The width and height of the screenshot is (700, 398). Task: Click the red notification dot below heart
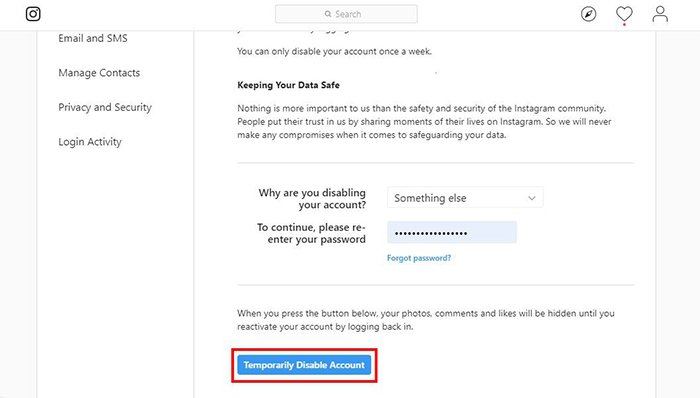624,25
